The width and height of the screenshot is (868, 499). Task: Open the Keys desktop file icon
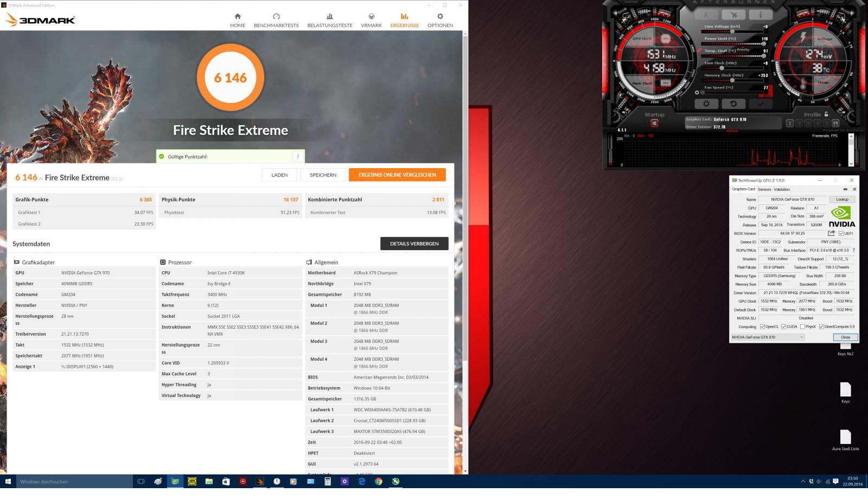point(845,393)
